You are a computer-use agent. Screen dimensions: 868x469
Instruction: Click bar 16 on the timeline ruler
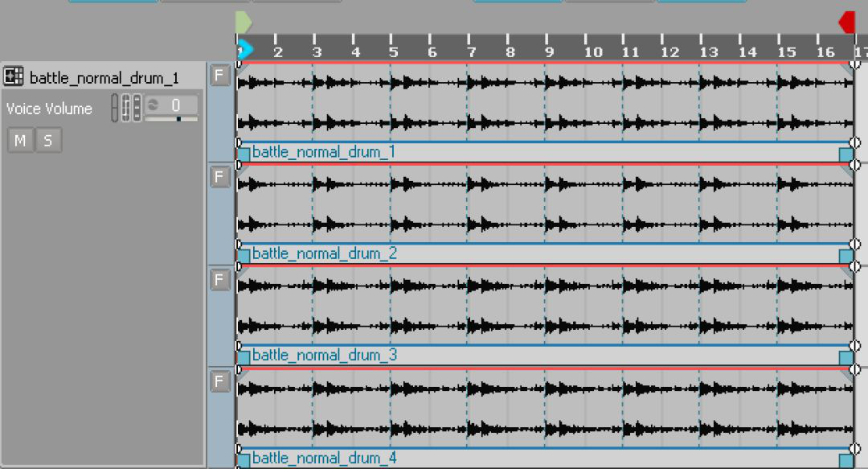tap(825, 52)
